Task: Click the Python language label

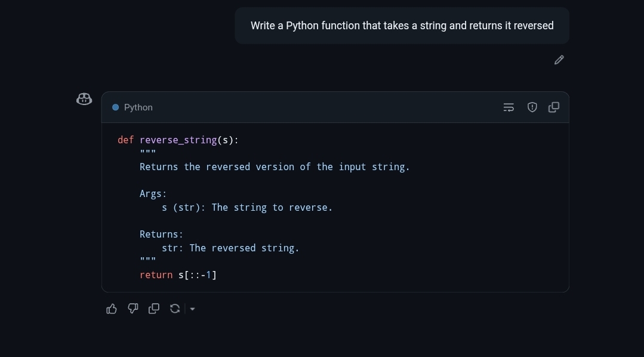Action: tap(138, 107)
